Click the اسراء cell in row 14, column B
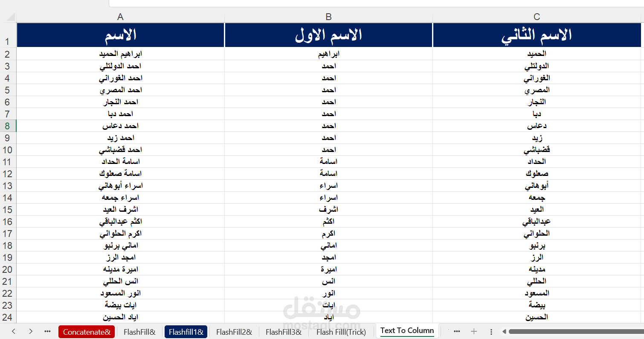 coord(328,198)
